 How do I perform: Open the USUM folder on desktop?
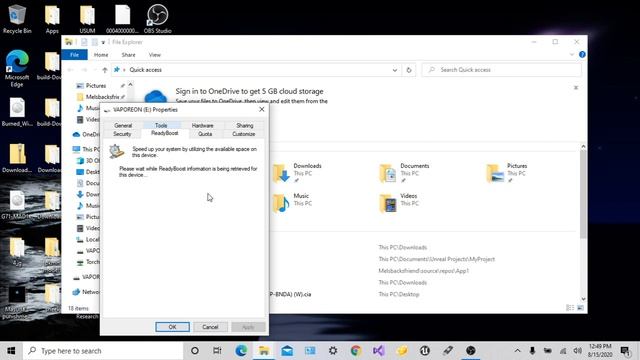[x=87, y=19]
